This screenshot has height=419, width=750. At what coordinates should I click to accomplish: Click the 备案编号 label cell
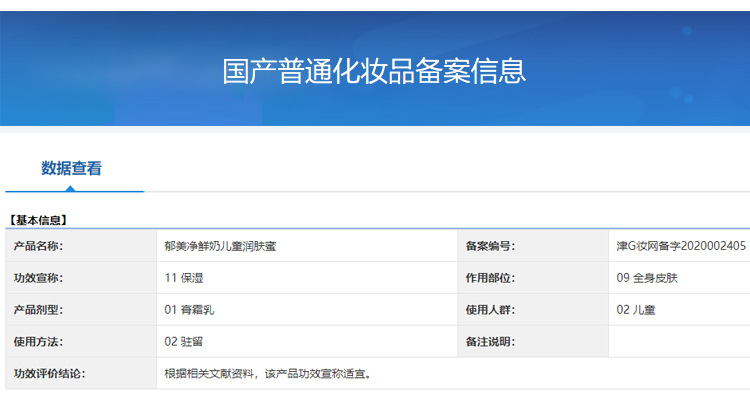(533, 246)
